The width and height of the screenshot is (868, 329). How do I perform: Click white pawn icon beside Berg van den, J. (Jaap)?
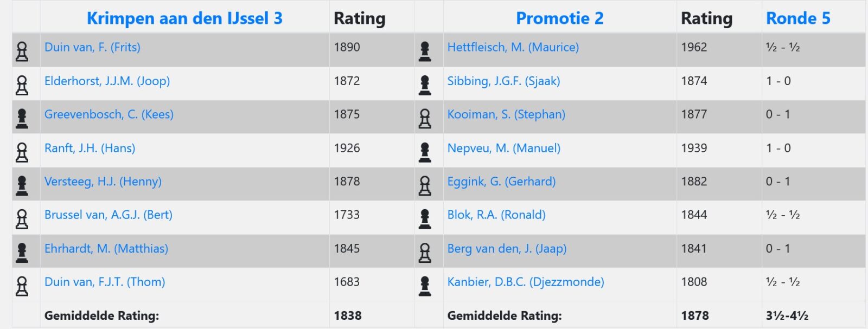(x=425, y=253)
